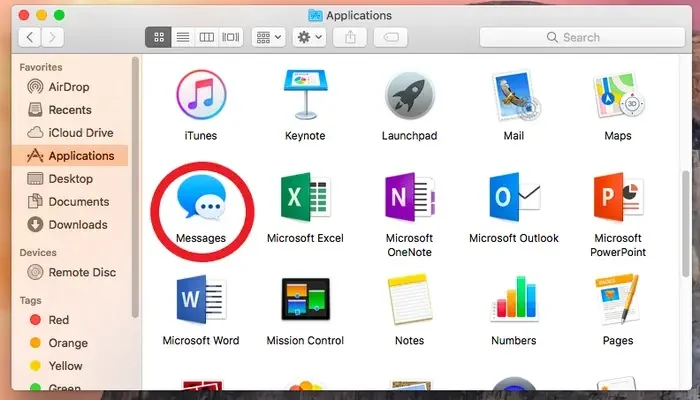Click the main file area scrollbar
The image size is (700, 400).
pos(687,223)
